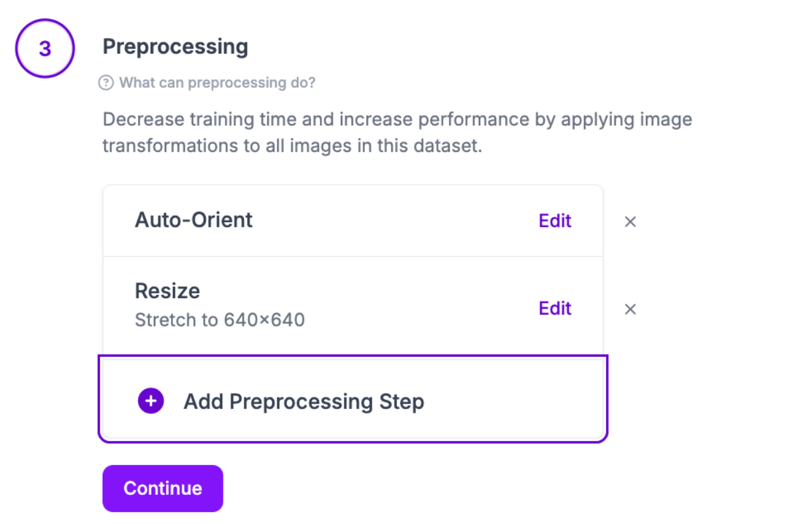Click the word "Step" in Add Preprocessing Step

tap(402, 401)
